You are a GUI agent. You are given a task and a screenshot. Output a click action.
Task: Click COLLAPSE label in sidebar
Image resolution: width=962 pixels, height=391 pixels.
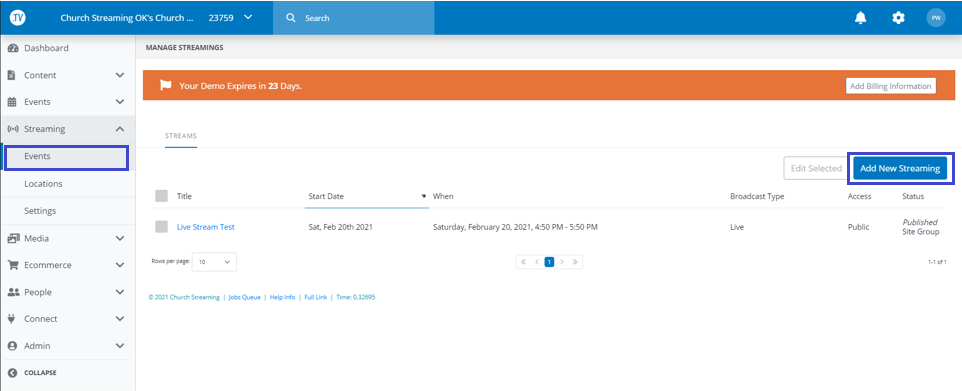[40, 373]
